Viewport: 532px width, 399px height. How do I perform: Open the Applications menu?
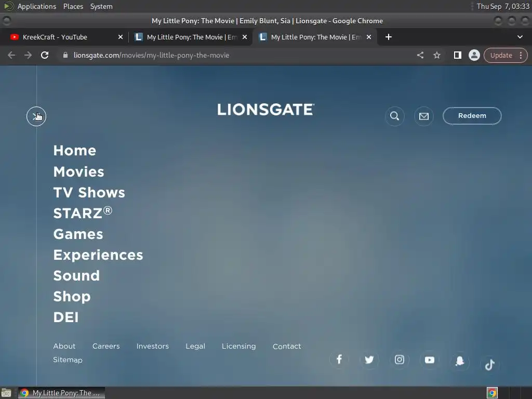click(37, 6)
